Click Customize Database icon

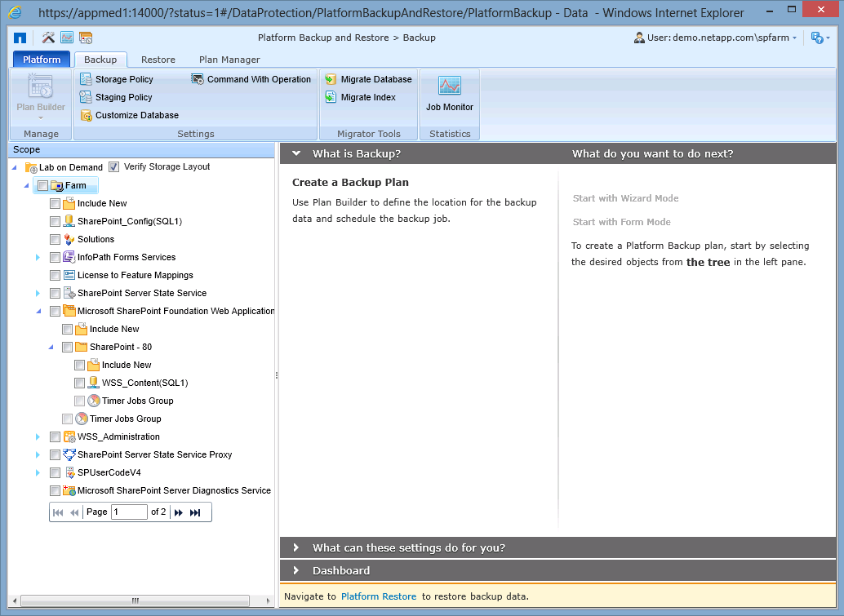86,115
